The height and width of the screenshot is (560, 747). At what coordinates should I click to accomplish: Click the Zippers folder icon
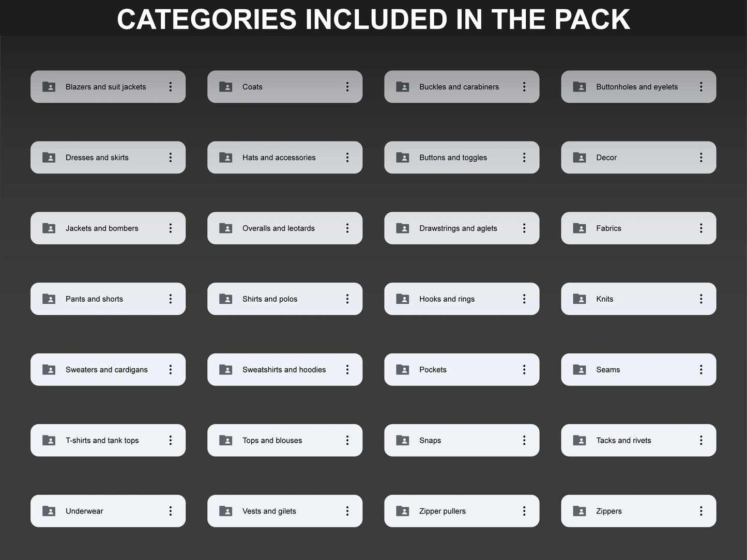pyautogui.click(x=580, y=511)
